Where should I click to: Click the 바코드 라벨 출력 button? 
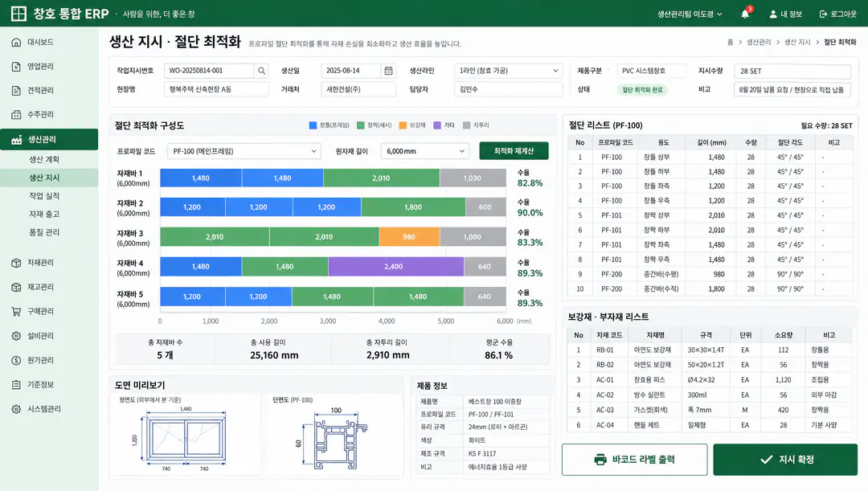click(634, 460)
